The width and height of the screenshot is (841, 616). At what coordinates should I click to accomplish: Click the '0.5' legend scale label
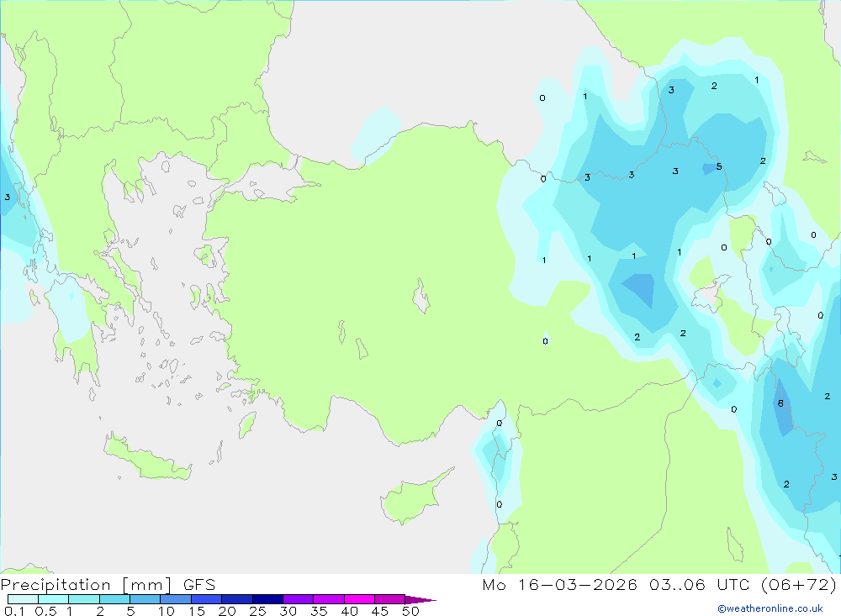click(45, 611)
